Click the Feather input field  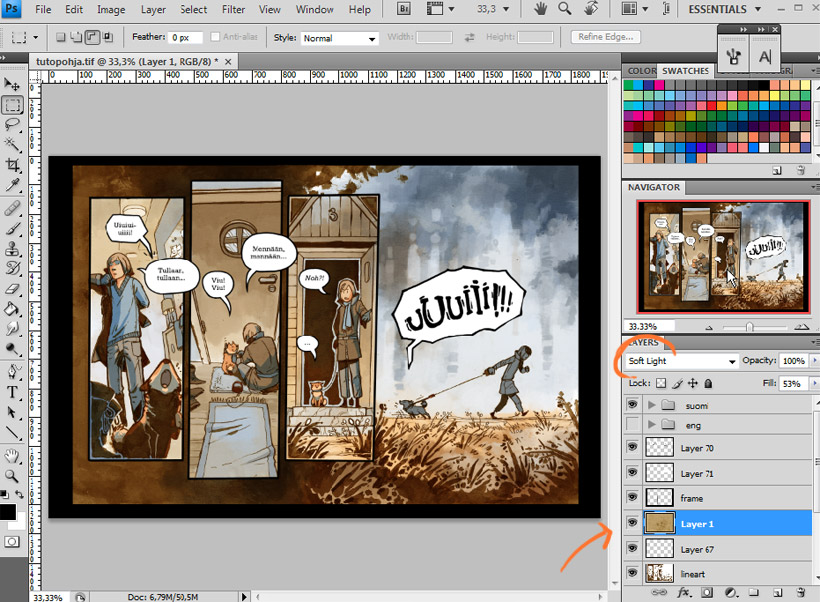coord(185,38)
